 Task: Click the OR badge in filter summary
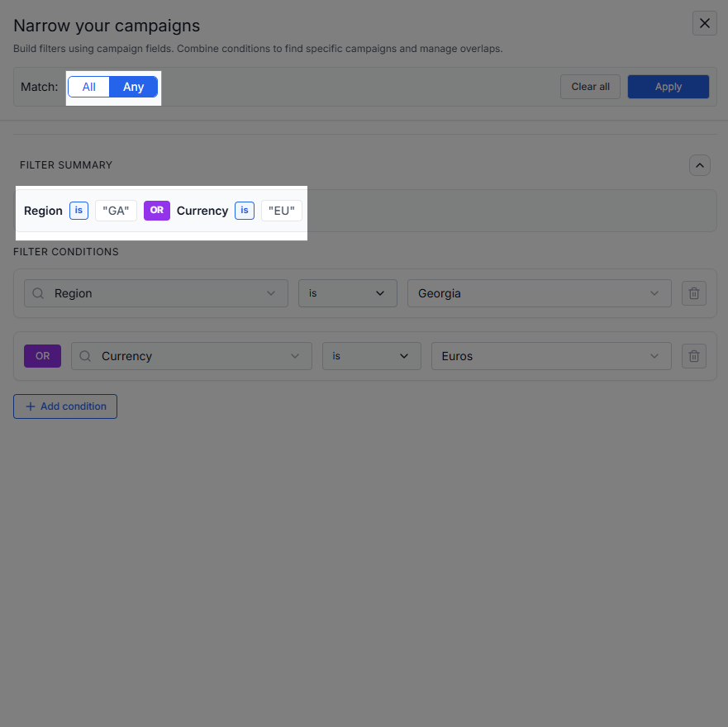point(157,211)
